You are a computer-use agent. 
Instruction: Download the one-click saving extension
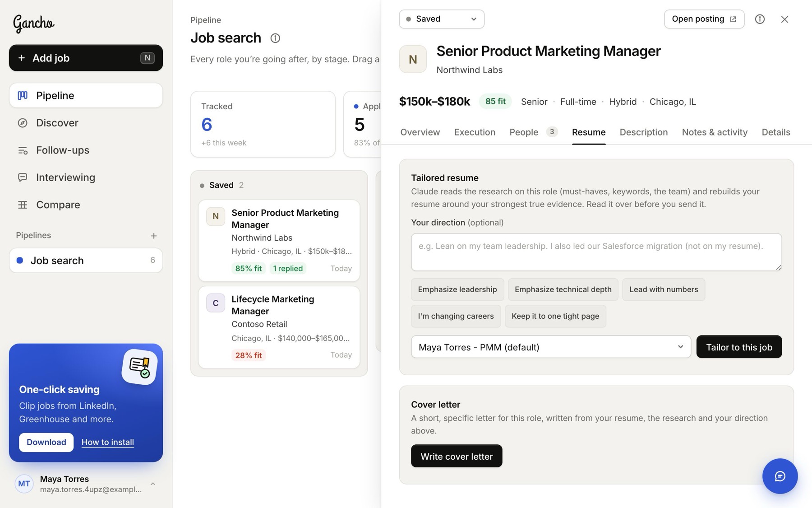46,442
